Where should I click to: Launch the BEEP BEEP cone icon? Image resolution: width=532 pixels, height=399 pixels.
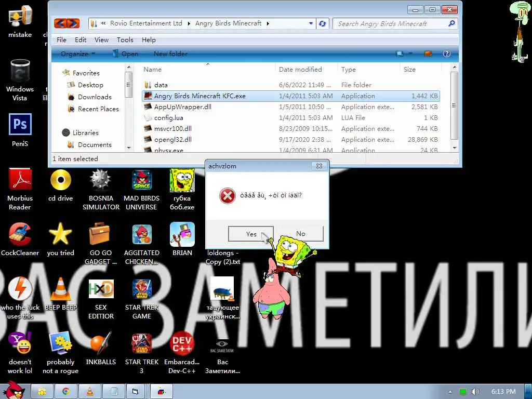61,294
